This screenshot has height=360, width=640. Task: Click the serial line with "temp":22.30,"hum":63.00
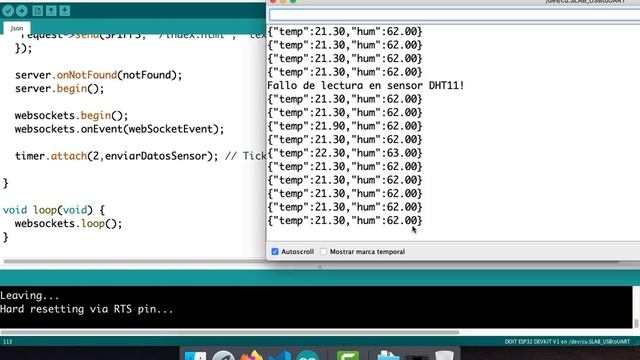pos(345,153)
